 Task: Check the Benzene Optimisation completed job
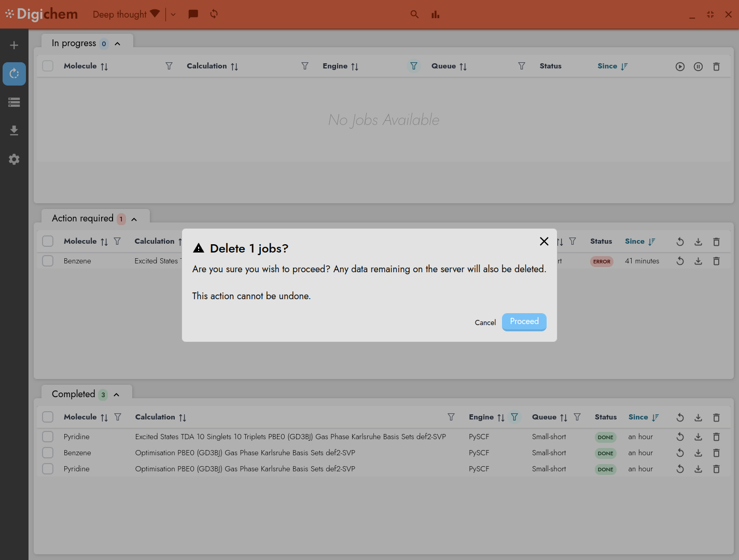coord(48,453)
